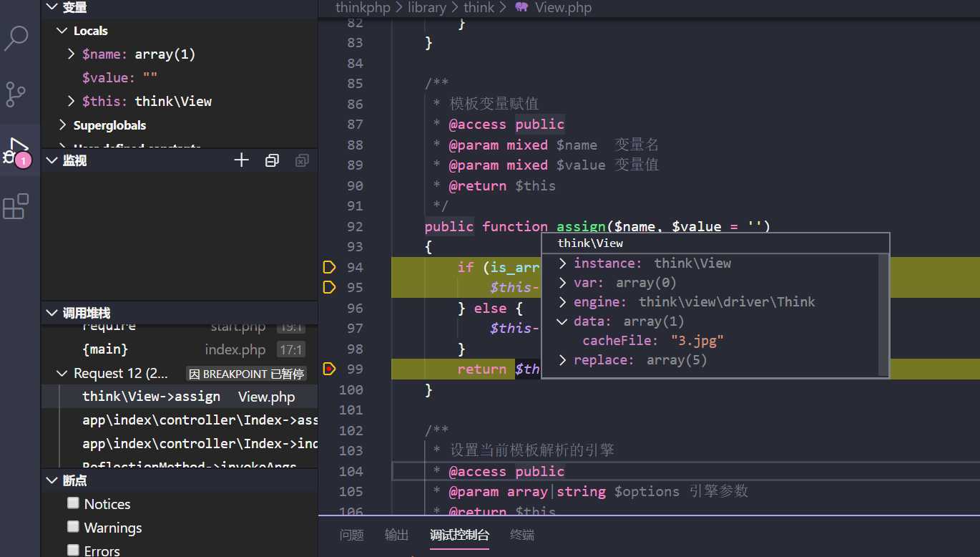980x557 pixels.
Task: Click think in the breadcrumb
Action: click(479, 7)
